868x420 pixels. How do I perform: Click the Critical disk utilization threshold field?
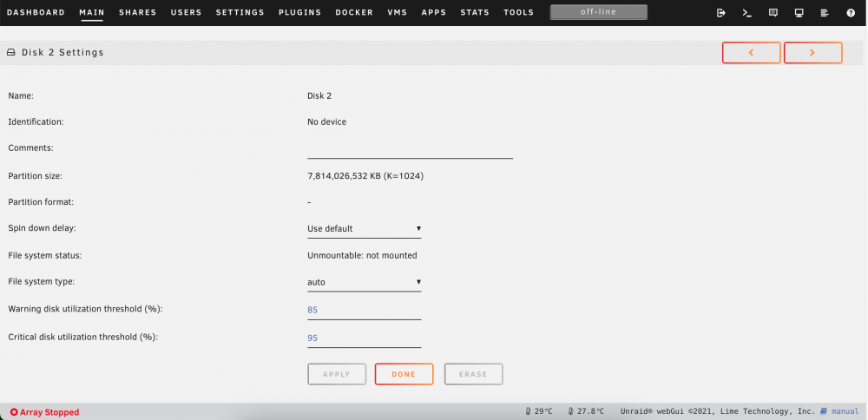[365, 338]
